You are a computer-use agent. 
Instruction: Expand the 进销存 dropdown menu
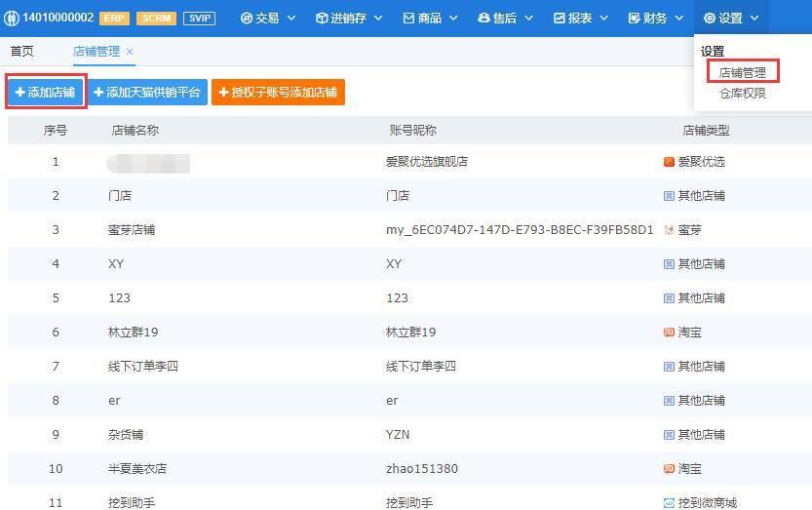tap(349, 19)
